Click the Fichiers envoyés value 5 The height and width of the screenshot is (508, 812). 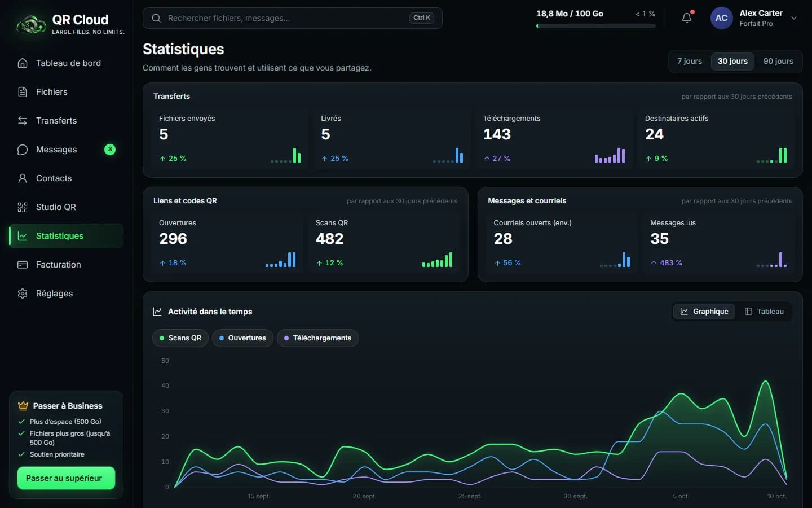164,134
